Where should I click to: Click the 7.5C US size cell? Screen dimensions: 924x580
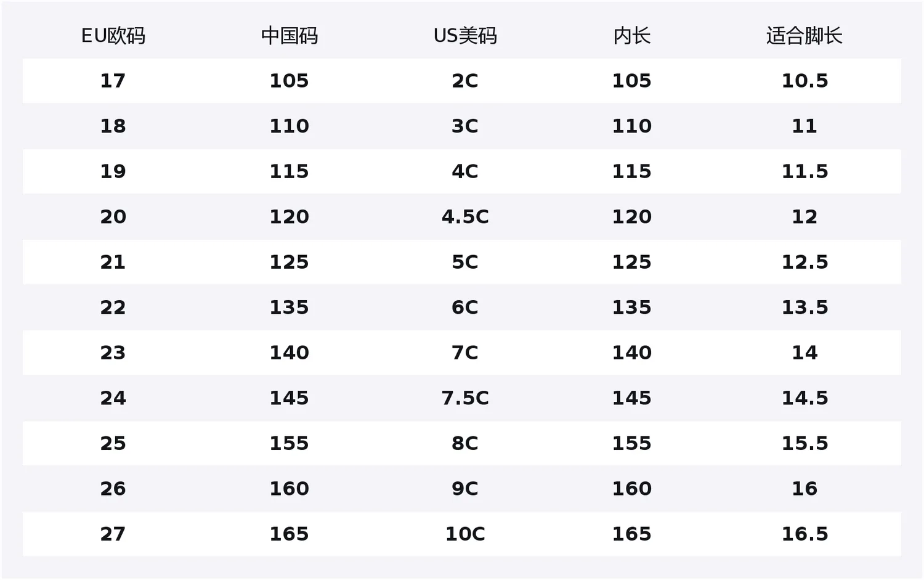pos(465,398)
